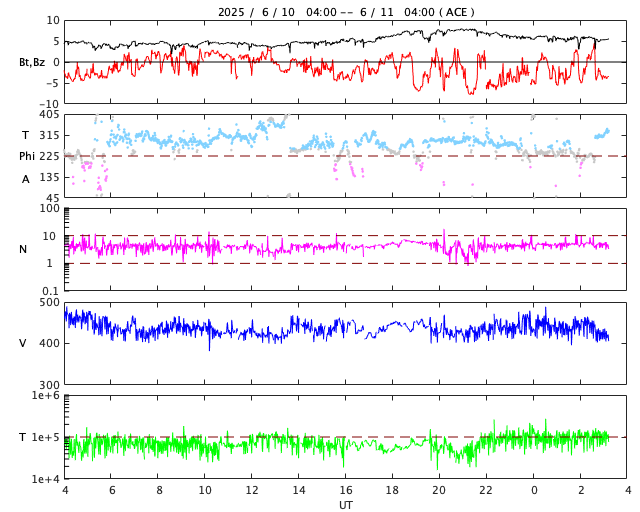Screen dimensions: 640x512
Task: Click the 'N' density axis label
Action: click(x=23, y=249)
